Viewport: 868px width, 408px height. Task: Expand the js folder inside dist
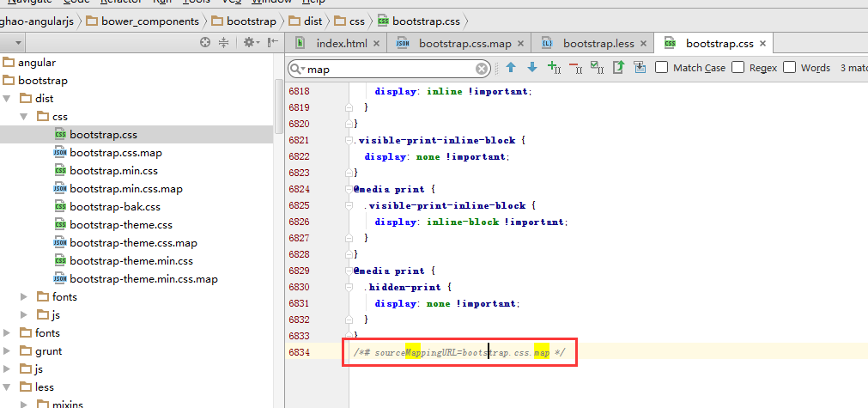(24, 315)
